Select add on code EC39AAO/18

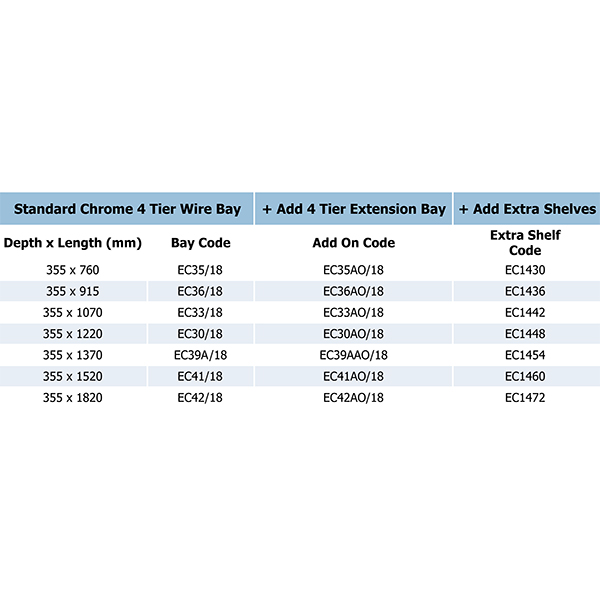353,355
